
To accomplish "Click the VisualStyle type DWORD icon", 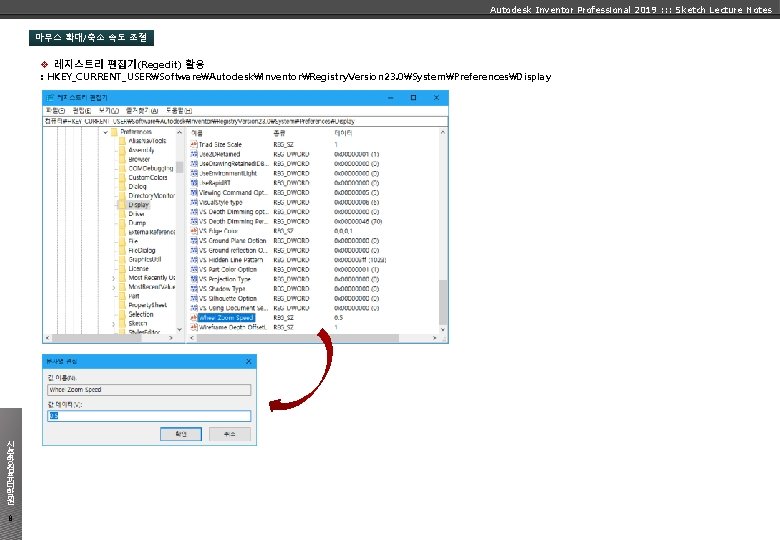I will tap(194, 202).
